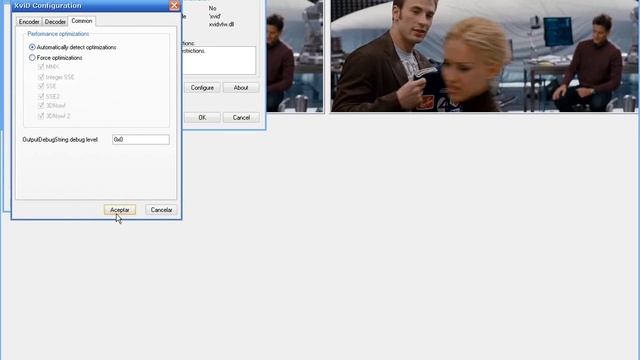
Task: Click Aceptar in XviD Configuration
Action: point(120,210)
